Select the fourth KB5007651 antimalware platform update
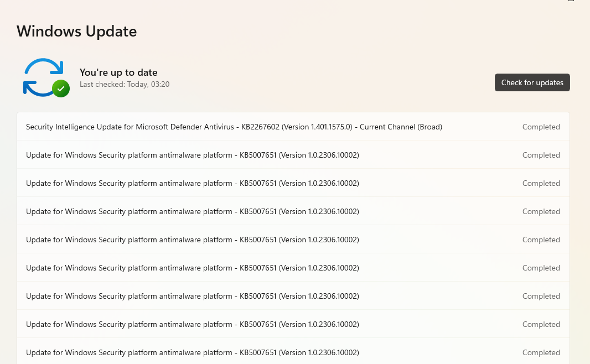This screenshot has width=590, height=364. coord(192,240)
